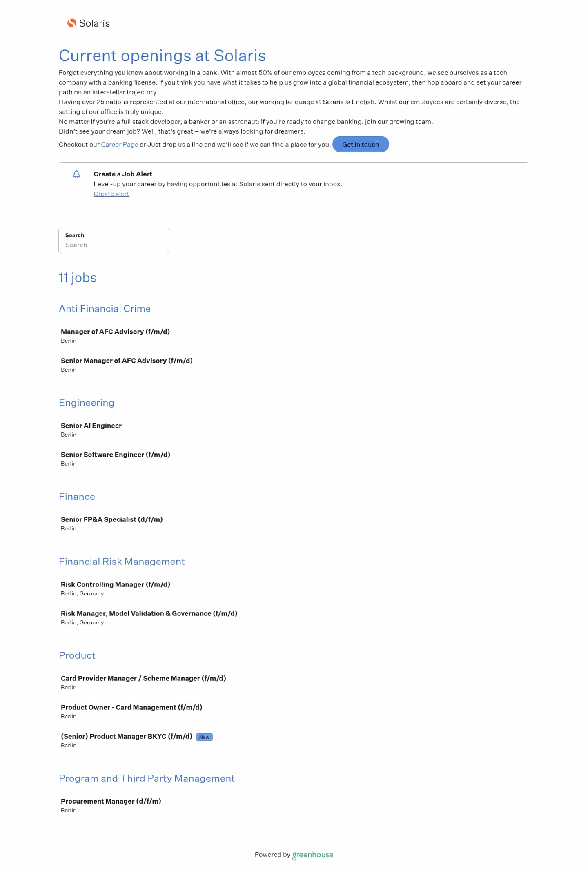Image resolution: width=588 pixels, height=869 pixels.
Task: Follow the Create alert link
Action: coord(111,194)
